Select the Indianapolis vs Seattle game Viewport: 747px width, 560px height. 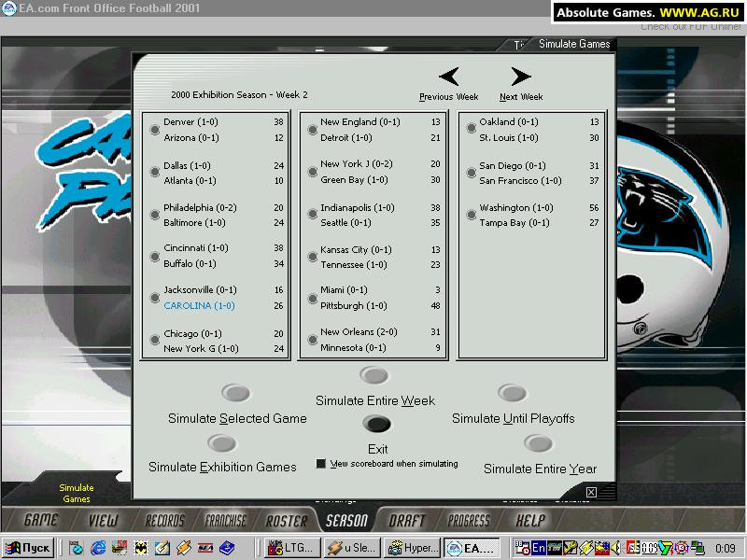point(313,215)
